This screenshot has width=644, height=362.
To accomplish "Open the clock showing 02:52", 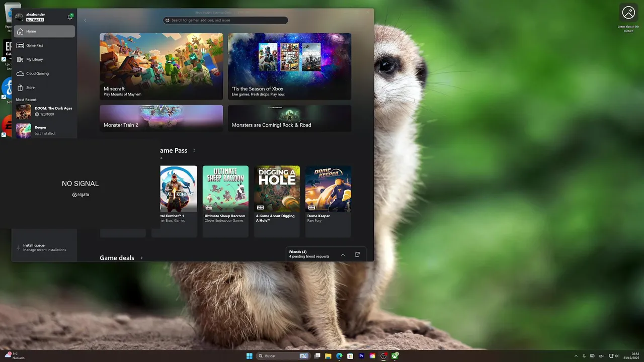I will click(x=631, y=356).
